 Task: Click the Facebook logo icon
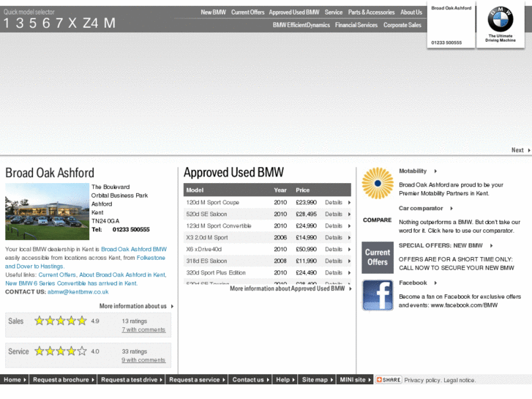coord(378,295)
